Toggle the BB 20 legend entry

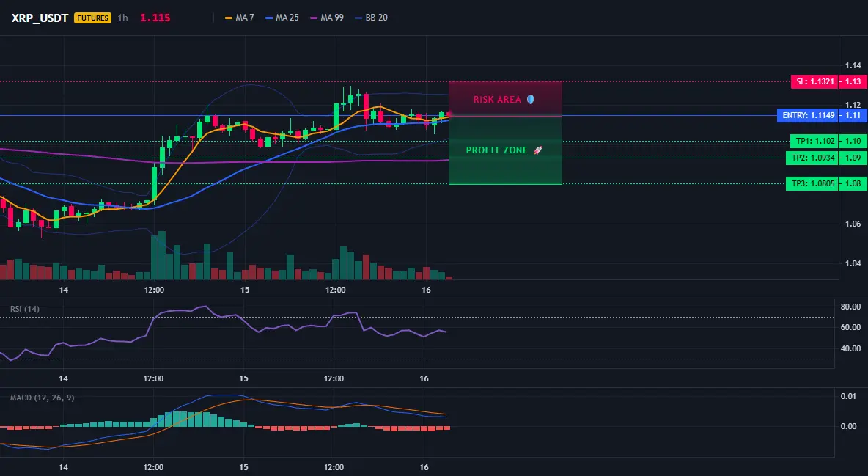[x=371, y=18]
